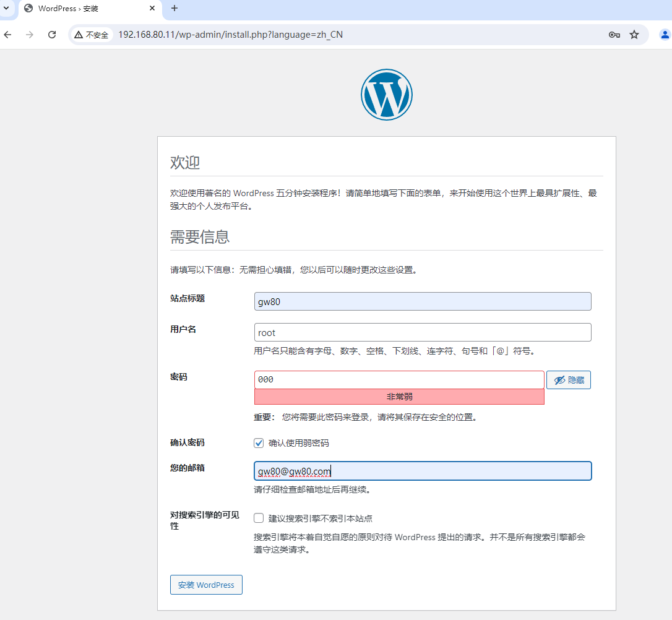Select the WordPress › 安装 tab
This screenshot has height=620, width=672.
click(90, 9)
